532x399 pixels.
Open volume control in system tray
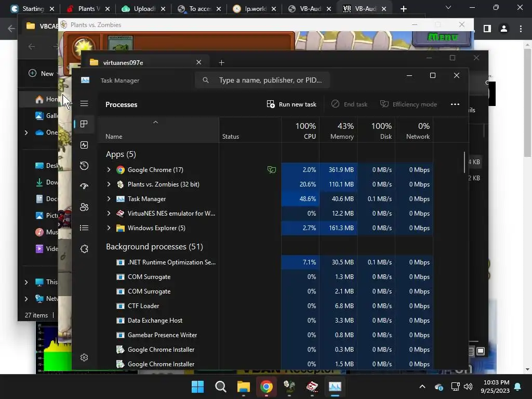468,387
